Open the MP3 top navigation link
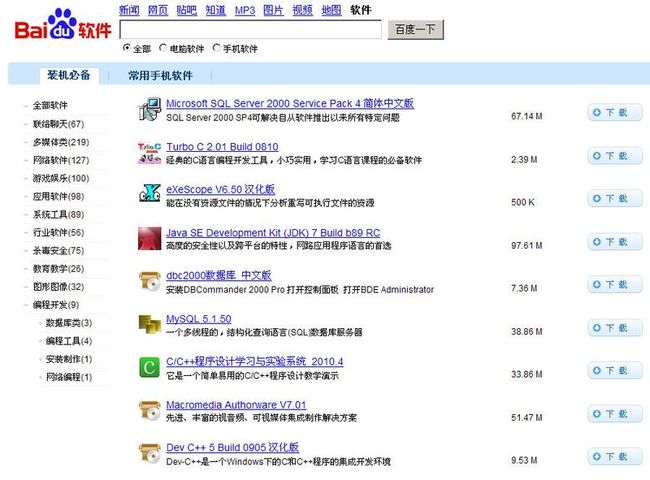Viewport: 650px width, 480px height. coord(245,10)
